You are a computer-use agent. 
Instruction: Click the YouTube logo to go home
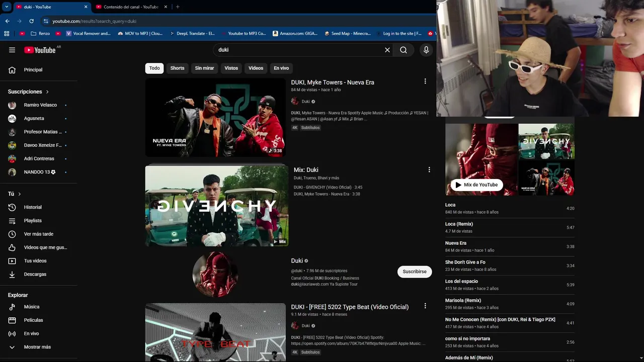(40, 50)
